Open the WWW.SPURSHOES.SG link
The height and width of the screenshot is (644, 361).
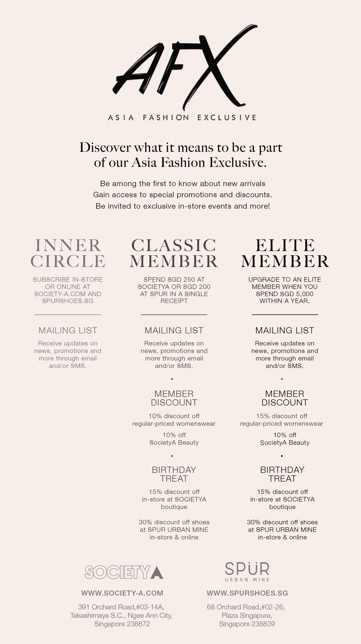(x=247, y=593)
